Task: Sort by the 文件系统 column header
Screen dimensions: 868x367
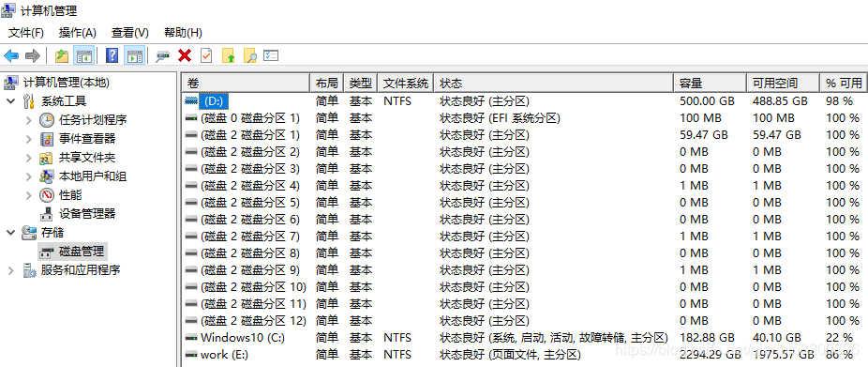Action: point(406,84)
